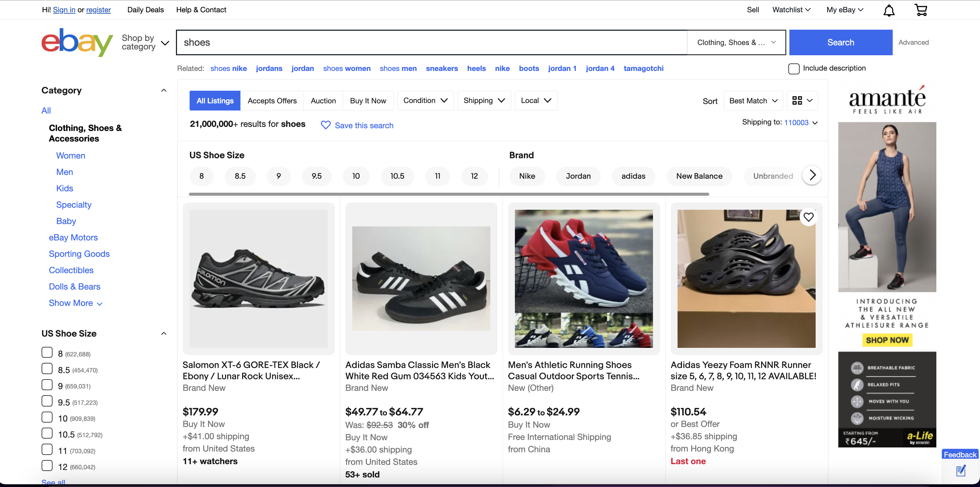The height and width of the screenshot is (487, 980).
Task: Switch to the Auction tab
Action: coord(323,101)
